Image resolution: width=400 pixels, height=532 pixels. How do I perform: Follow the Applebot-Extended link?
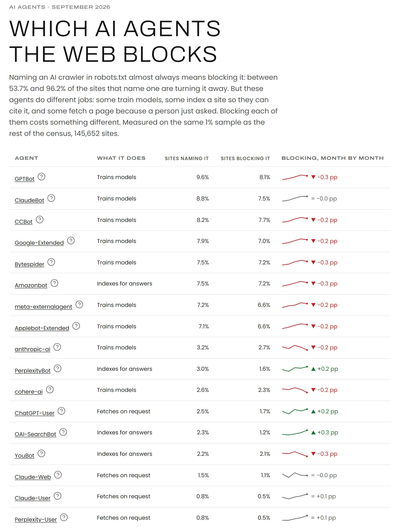(42, 328)
